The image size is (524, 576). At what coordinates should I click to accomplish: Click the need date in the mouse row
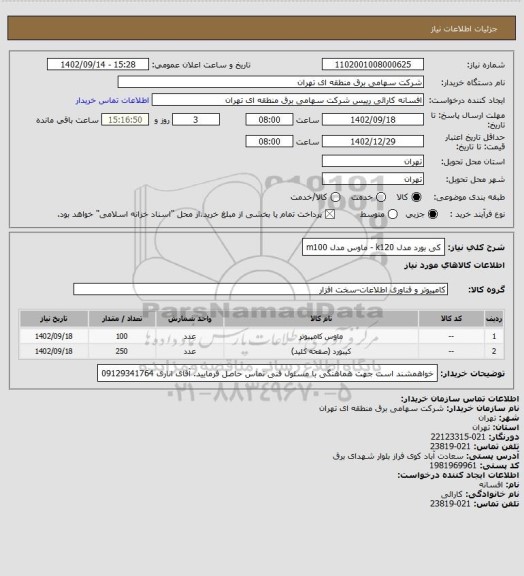coord(54,336)
